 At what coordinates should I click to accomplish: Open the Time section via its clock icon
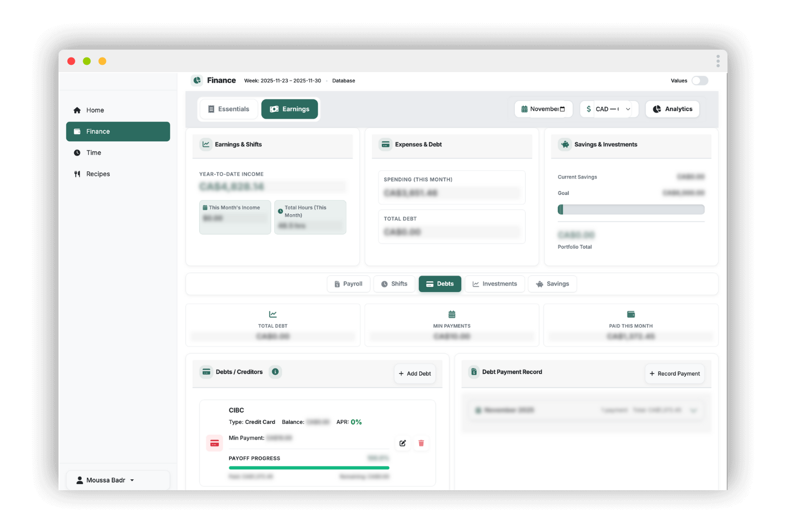(77, 153)
